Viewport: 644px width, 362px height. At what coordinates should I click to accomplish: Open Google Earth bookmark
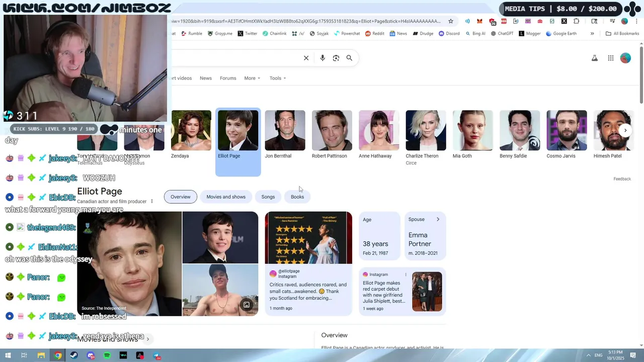pos(561,34)
